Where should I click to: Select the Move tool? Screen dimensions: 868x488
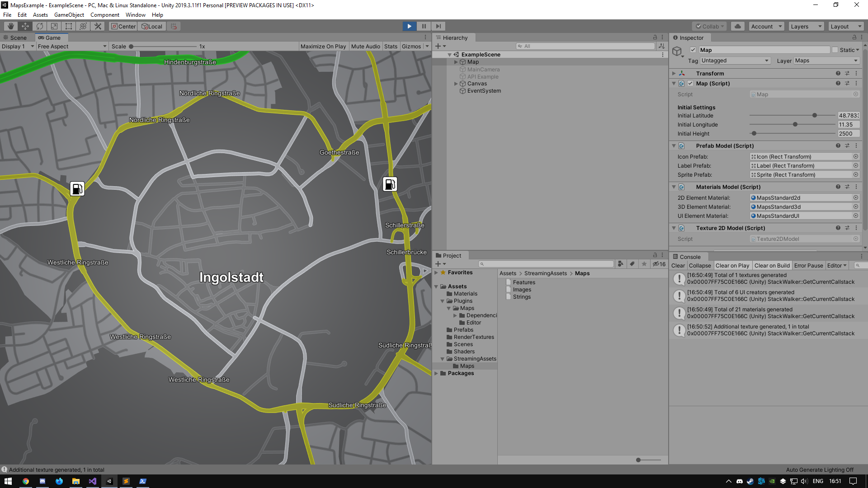pos(25,26)
